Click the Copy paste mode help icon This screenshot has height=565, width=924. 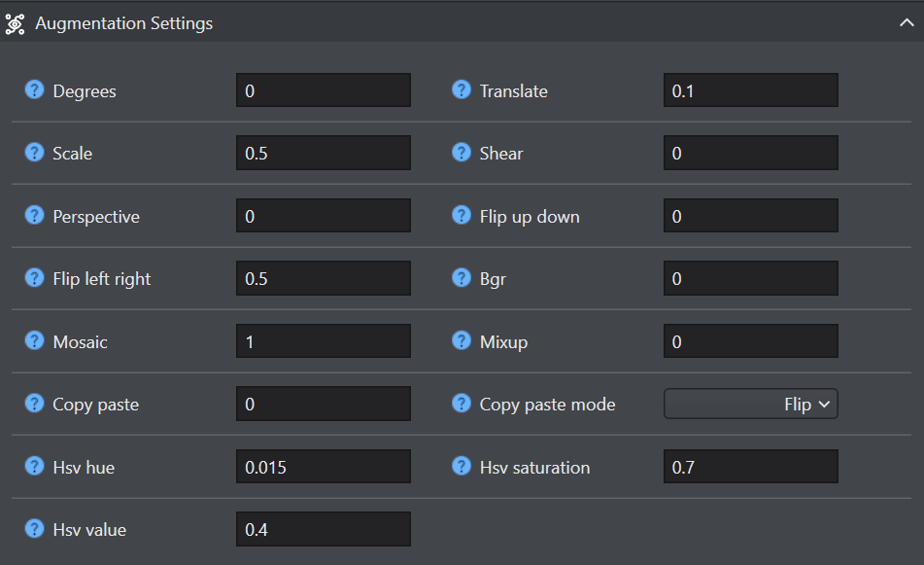(x=462, y=404)
